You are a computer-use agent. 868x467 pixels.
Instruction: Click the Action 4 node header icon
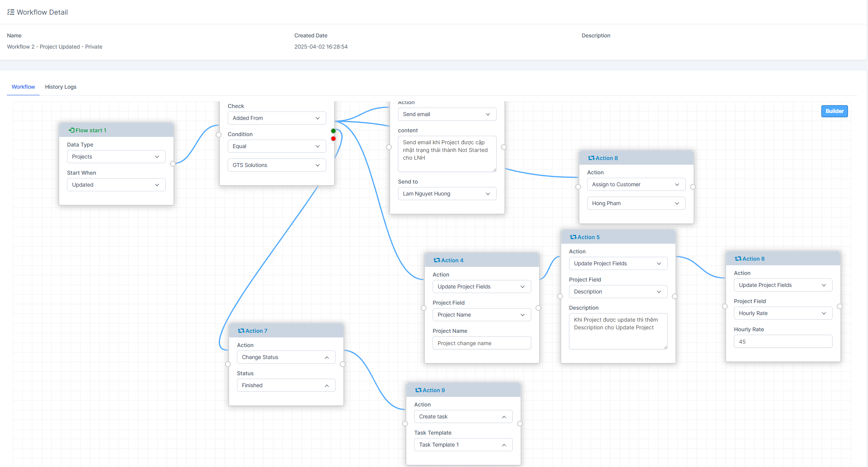click(437, 260)
